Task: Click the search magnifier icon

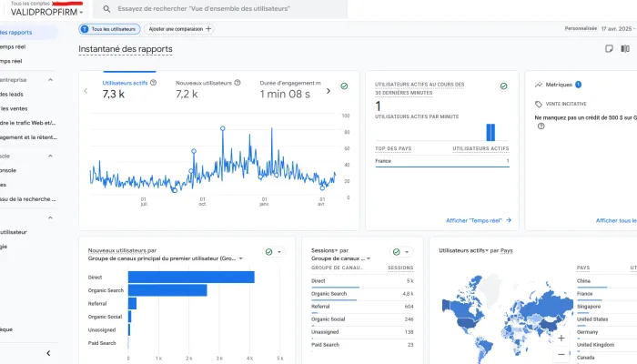Action: click(106, 8)
